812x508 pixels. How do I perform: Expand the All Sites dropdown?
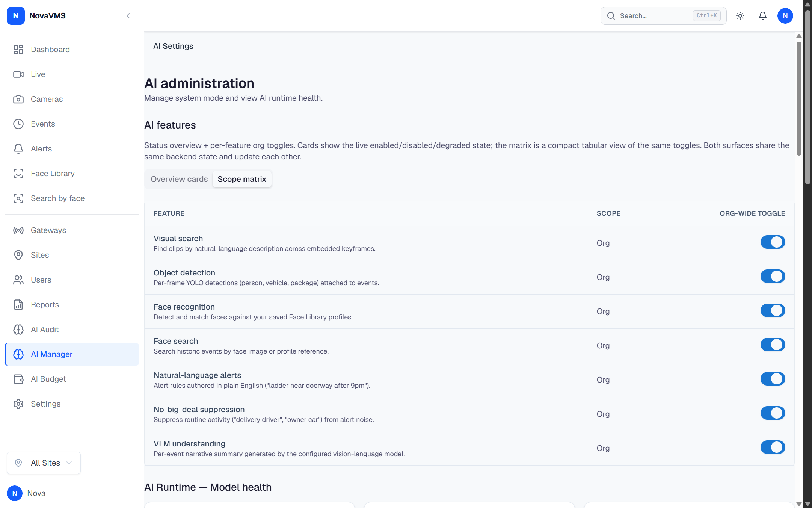(44, 463)
